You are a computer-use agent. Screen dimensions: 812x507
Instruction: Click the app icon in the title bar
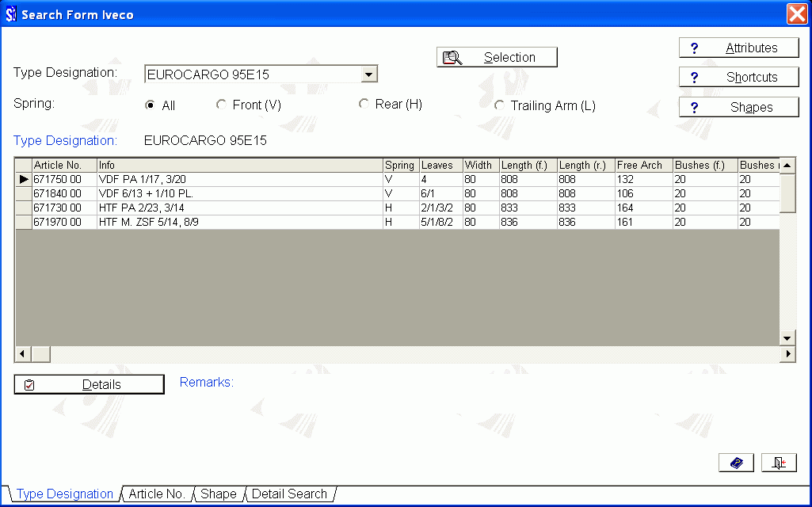[x=10, y=14]
